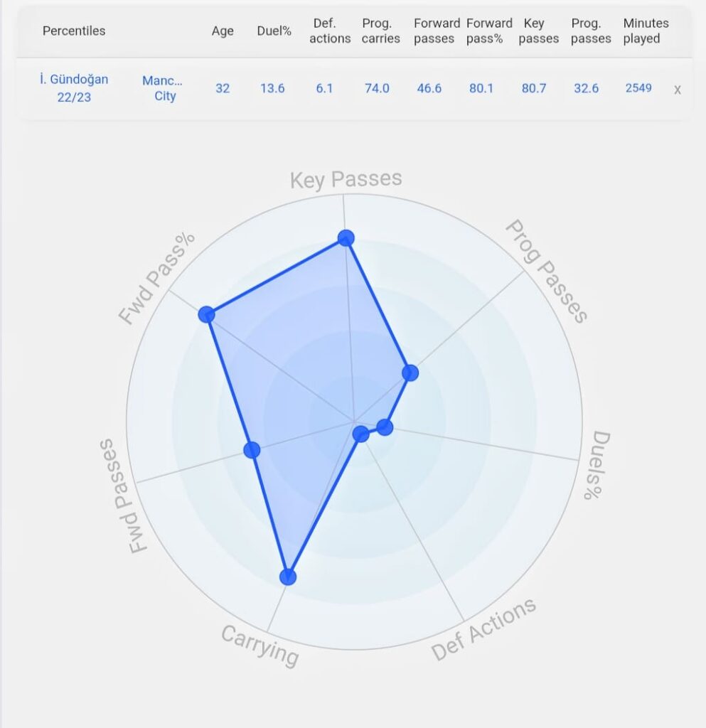The width and height of the screenshot is (706, 728).
Task: Click the Prog. carries column header
Action: coord(380,31)
